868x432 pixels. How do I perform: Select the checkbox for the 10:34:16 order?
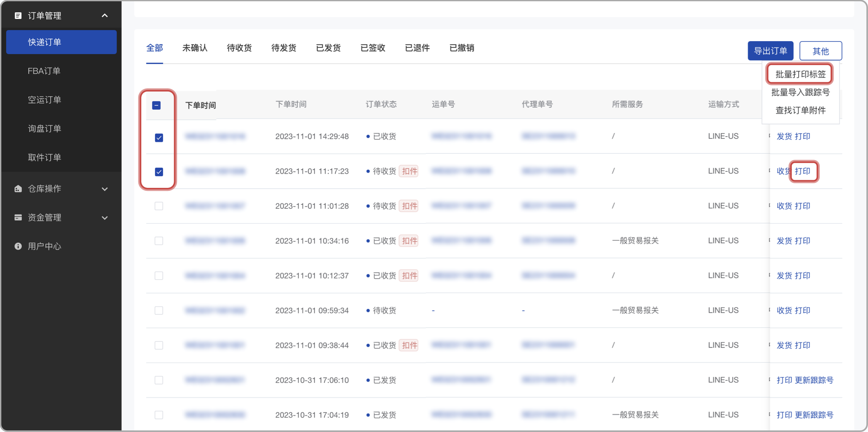159,241
